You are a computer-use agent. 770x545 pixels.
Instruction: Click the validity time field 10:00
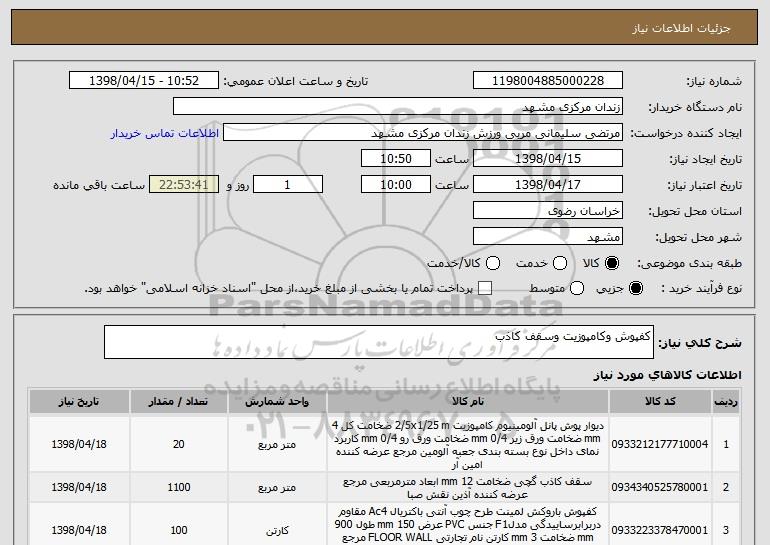pyautogui.click(x=396, y=185)
